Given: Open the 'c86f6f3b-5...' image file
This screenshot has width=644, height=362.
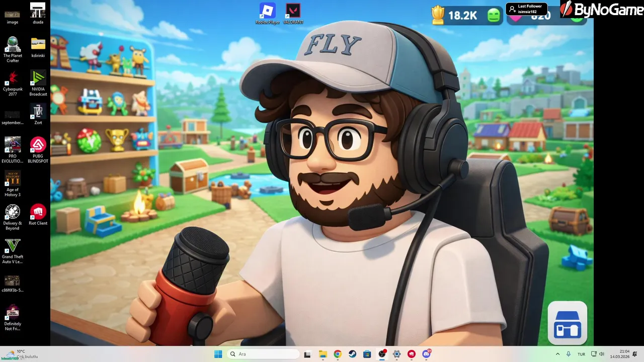Looking at the screenshot, I should pos(13,284).
